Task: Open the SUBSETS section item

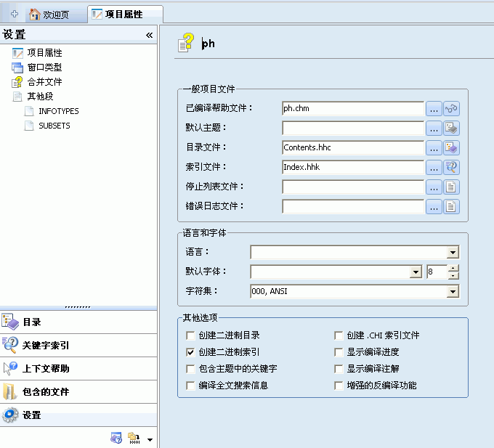Action: [47, 126]
